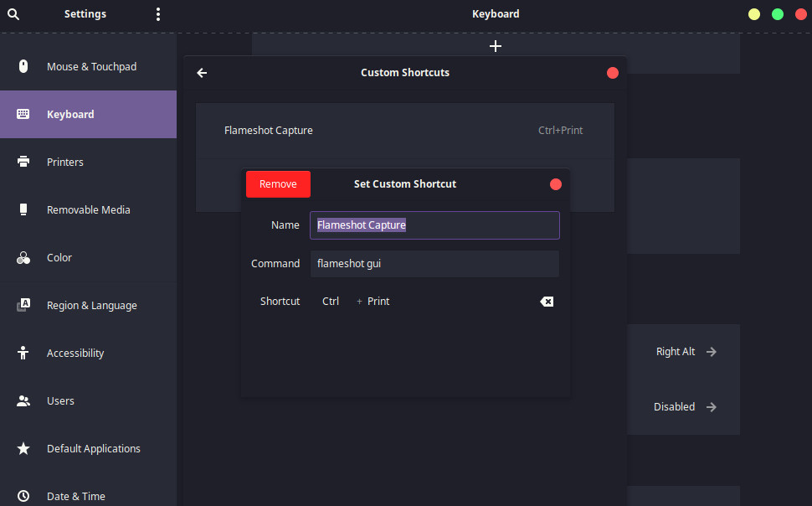
Task: Add new shortcut with plus icon
Action: pyautogui.click(x=496, y=46)
